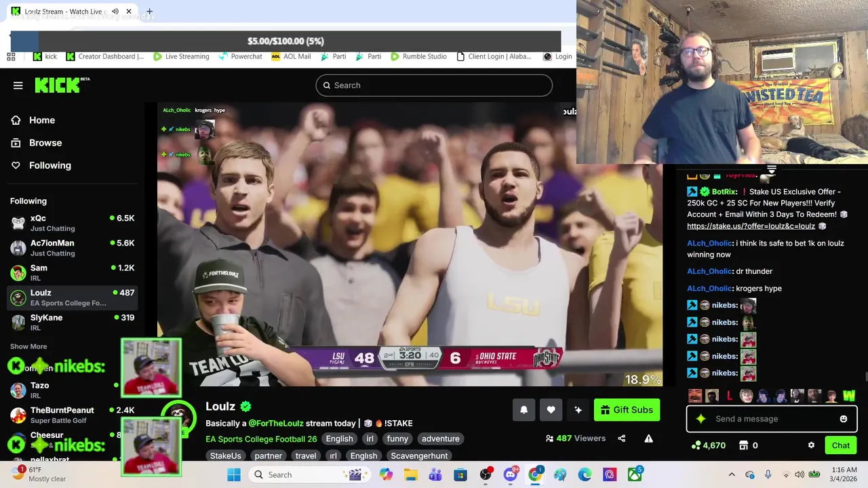Image resolution: width=868 pixels, height=488 pixels.
Task: Open system volume control
Action: click(800, 474)
